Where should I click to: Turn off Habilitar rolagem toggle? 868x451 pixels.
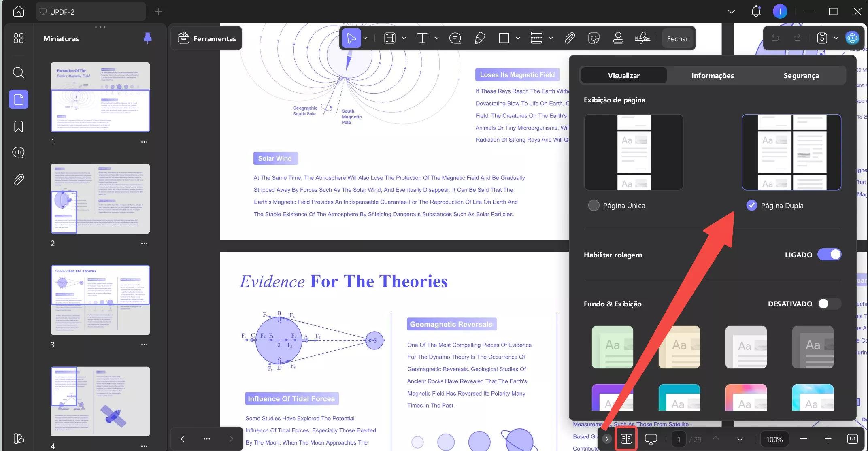(829, 255)
